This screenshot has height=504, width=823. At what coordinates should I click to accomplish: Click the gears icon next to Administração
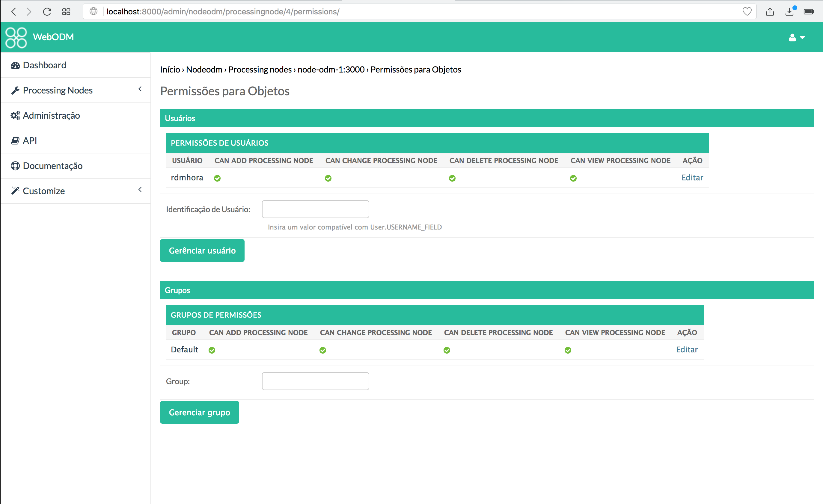click(15, 115)
